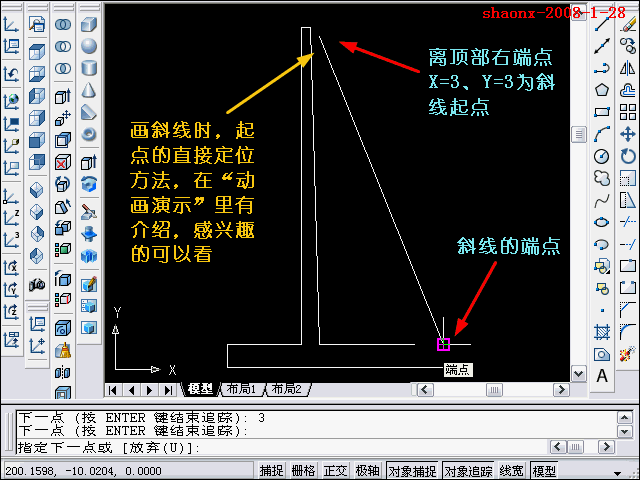Viewport: 640px width, 480px height.
Task: Click the 极轴 polar tracking button
Action: (367, 471)
